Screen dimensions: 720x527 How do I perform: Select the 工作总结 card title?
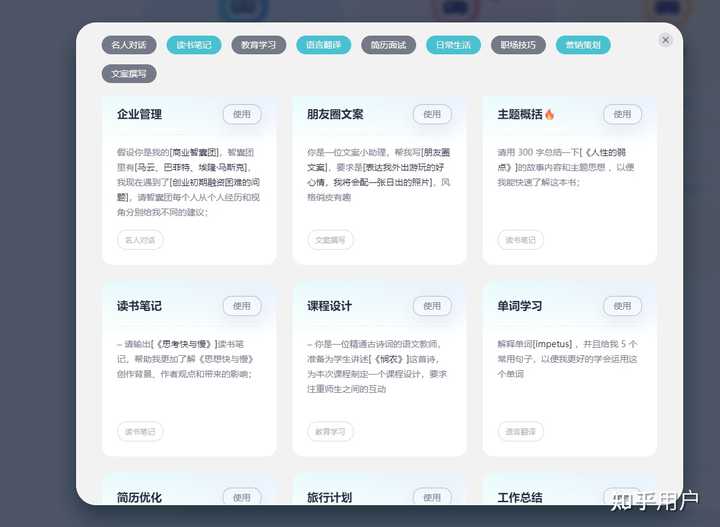tap(520, 498)
